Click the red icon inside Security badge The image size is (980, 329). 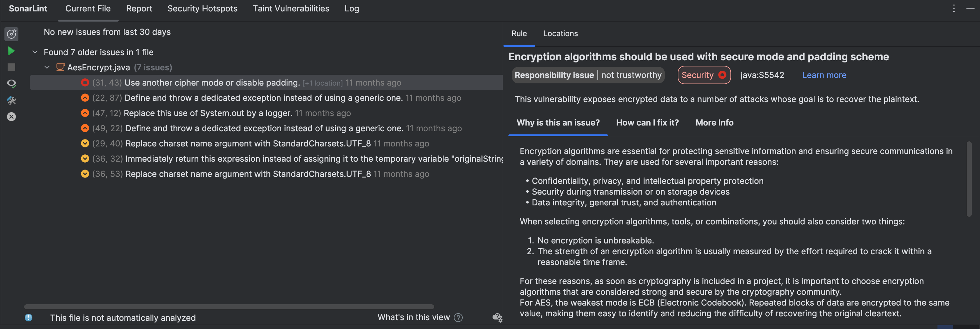(x=722, y=75)
